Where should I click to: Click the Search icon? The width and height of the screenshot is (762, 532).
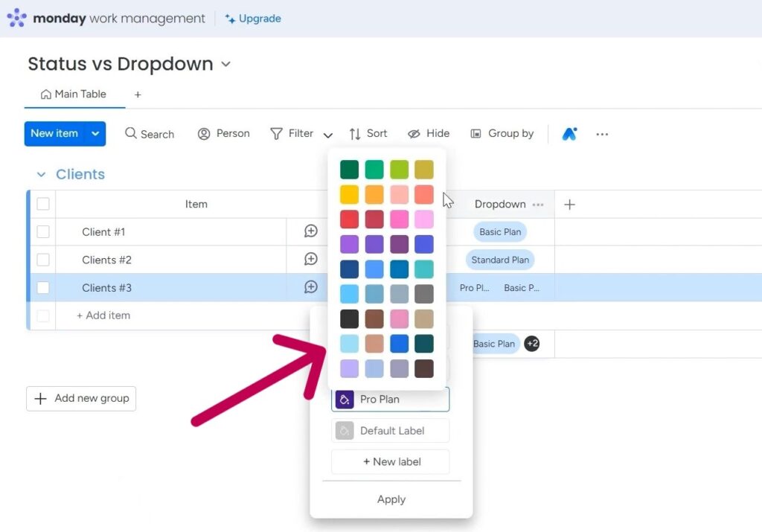coord(132,134)
